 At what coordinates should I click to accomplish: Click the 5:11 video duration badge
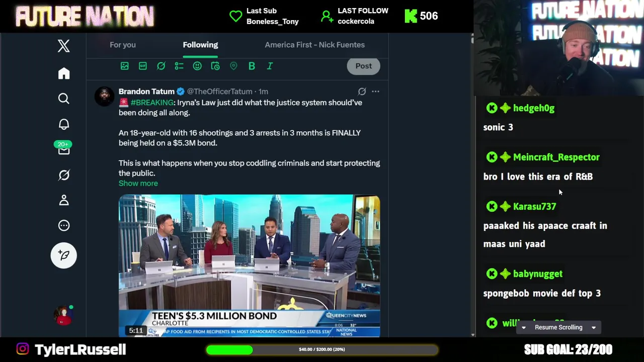click(136, 330)
